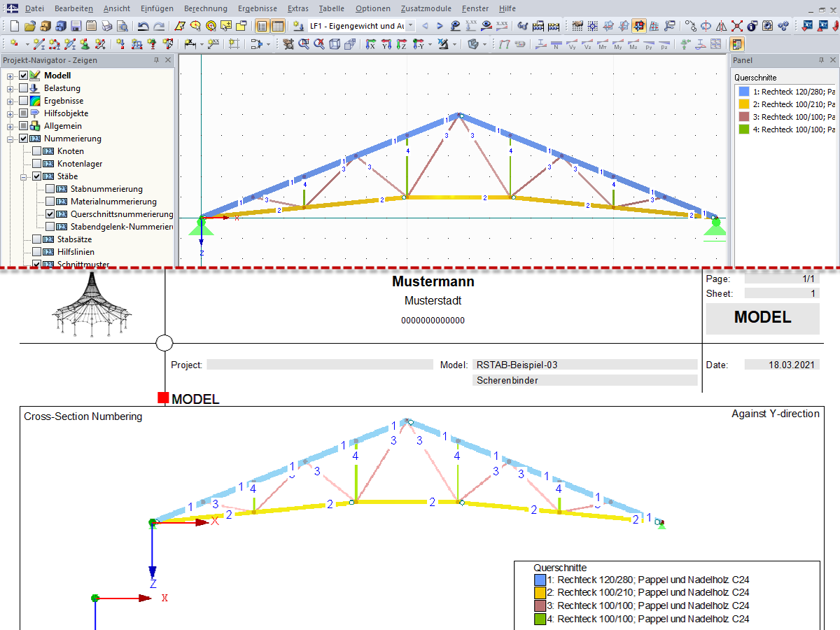
Task: Go to next load case arrow
Action: coord(440,26)
